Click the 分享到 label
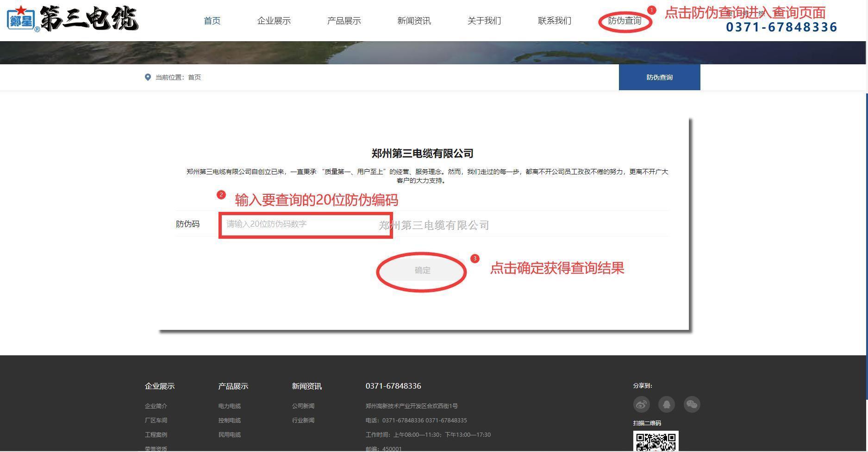 (x=643, y=385)
